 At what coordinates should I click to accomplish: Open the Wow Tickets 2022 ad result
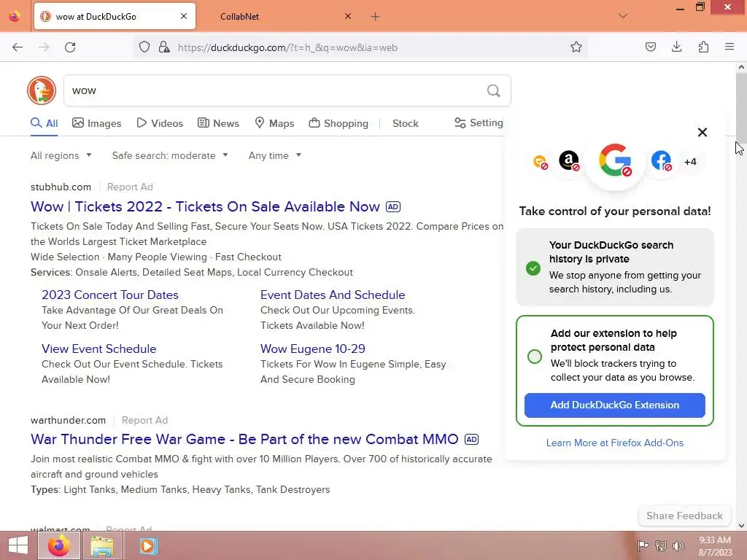pos(205,206)
